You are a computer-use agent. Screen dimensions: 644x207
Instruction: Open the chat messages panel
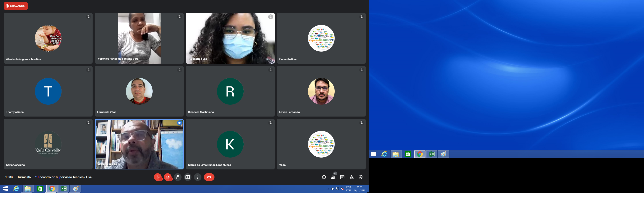tap(342, 177)
